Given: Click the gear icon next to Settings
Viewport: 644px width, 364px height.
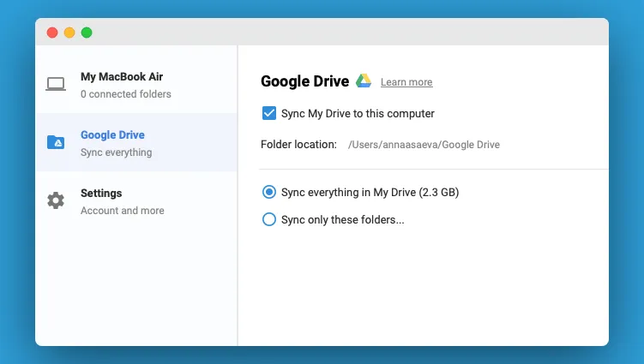Looking at the screenshot, I should [56, 200].
